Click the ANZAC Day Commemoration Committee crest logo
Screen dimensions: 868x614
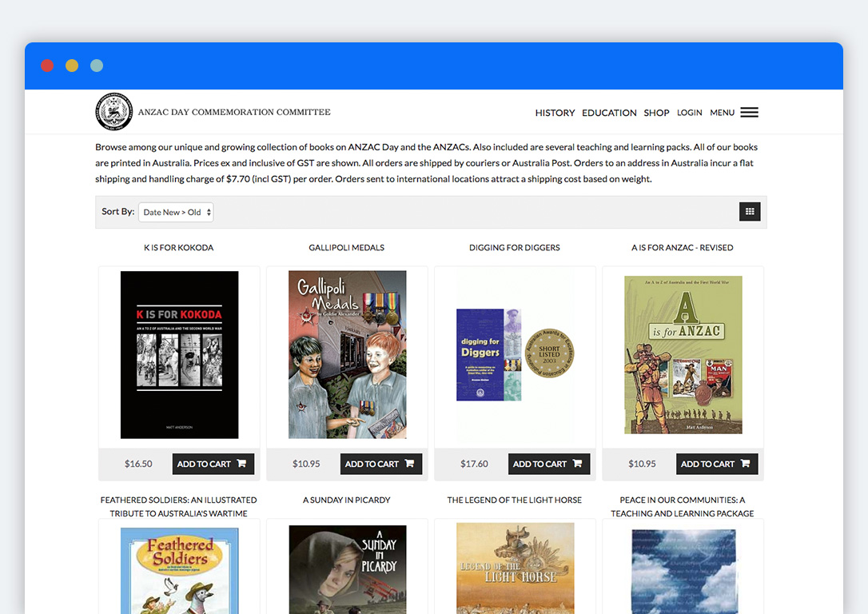click(114, 111)
